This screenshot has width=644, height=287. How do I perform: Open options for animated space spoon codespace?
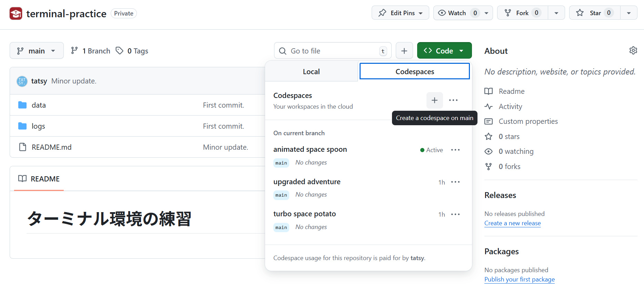coord(455,150)
